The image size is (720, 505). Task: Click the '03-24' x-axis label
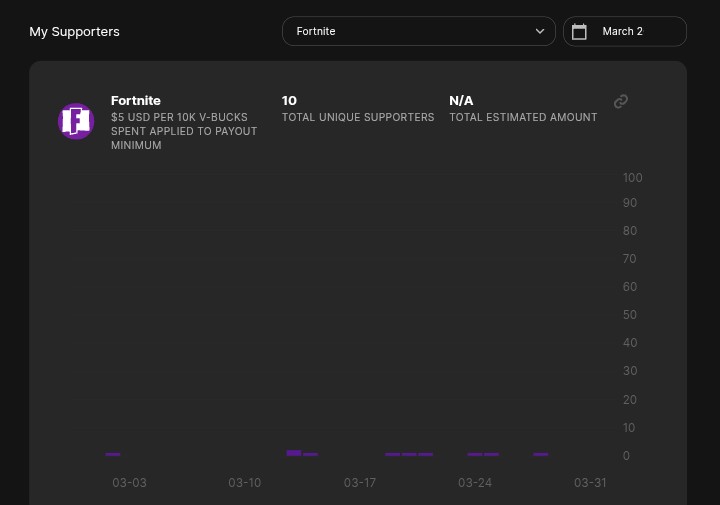coord(475,483)
